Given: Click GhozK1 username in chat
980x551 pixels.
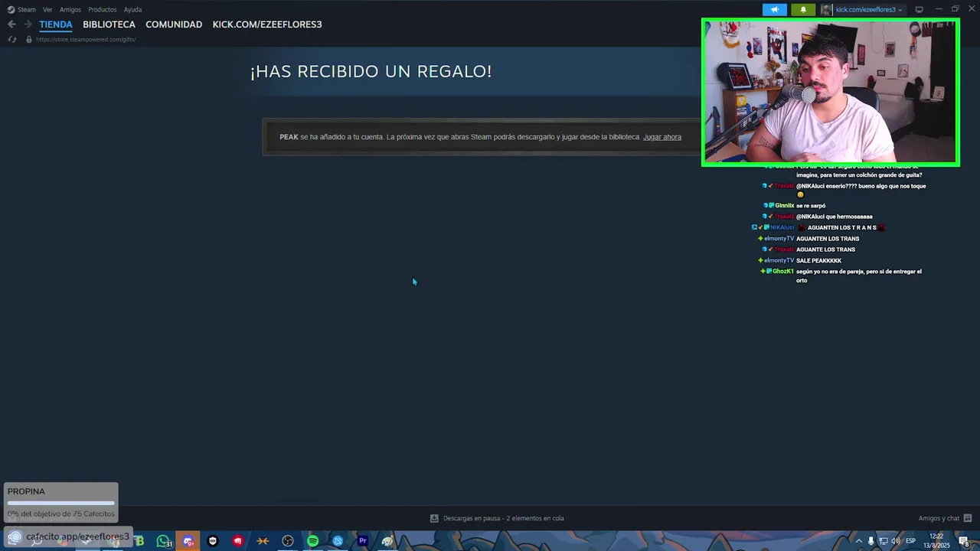Looking at the screenshot, I should [782, 272].
